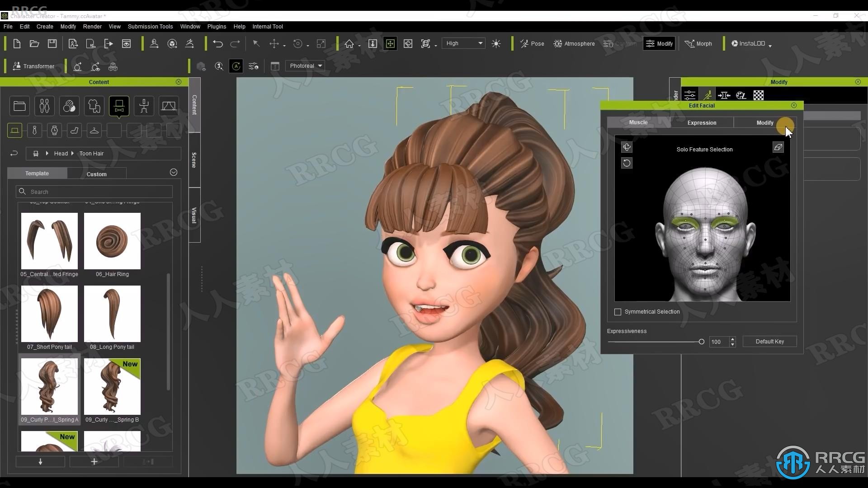Click the New Project icon
Viewport: 868px width, 488px height.
(x=17, y=43)
